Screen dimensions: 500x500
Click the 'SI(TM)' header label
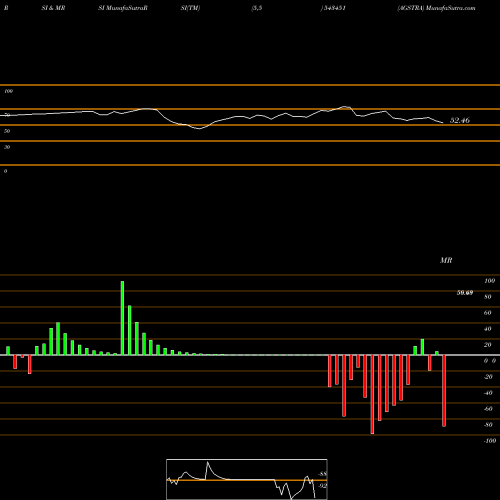[x=190, y=8]
